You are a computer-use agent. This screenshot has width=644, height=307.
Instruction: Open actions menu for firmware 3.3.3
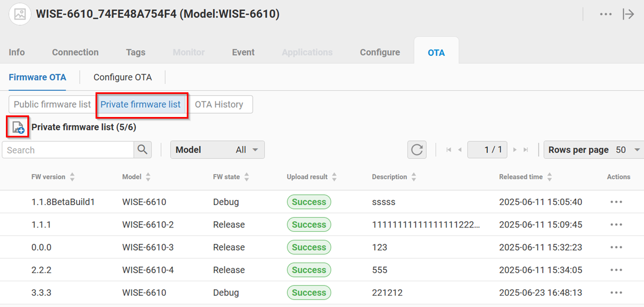(616, 293)
